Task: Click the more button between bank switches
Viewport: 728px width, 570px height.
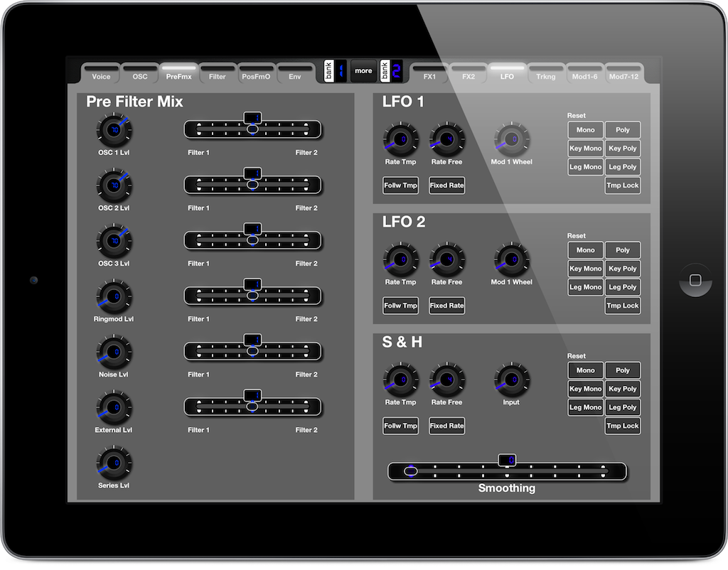Action: 363,71
